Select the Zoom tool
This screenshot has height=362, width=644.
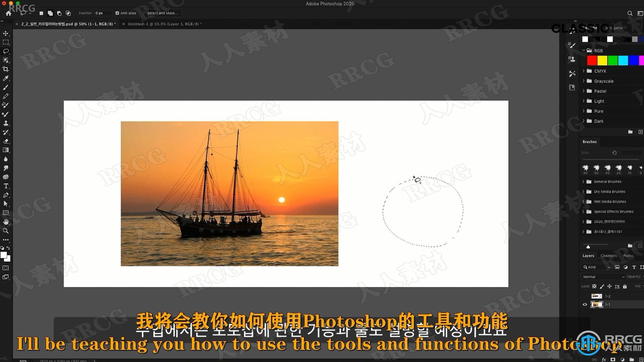tap(6, 231)
